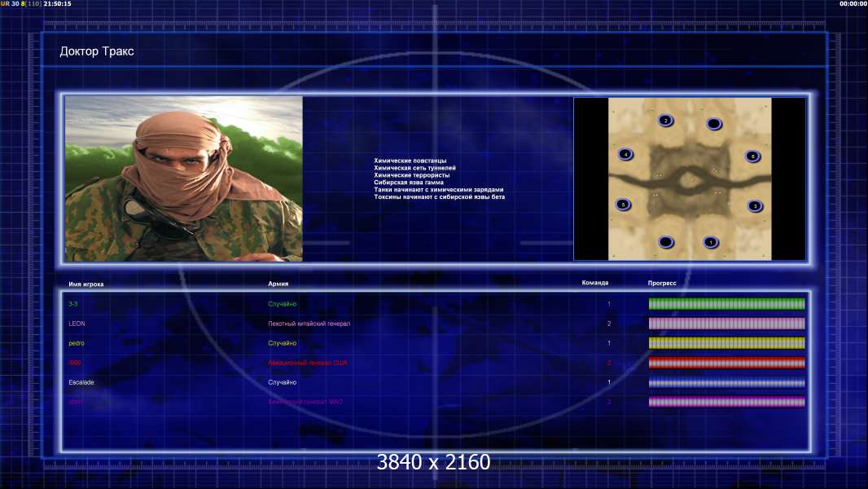Click pedro's yellow loading progress bar
The height and width of the screenshot is (489, 868).
727,343
